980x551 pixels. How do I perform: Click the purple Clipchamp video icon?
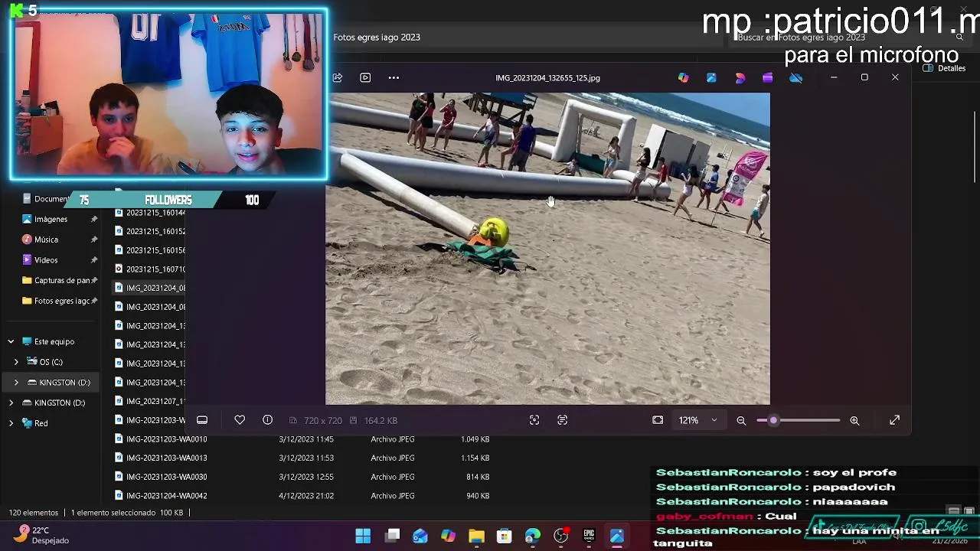767,77
